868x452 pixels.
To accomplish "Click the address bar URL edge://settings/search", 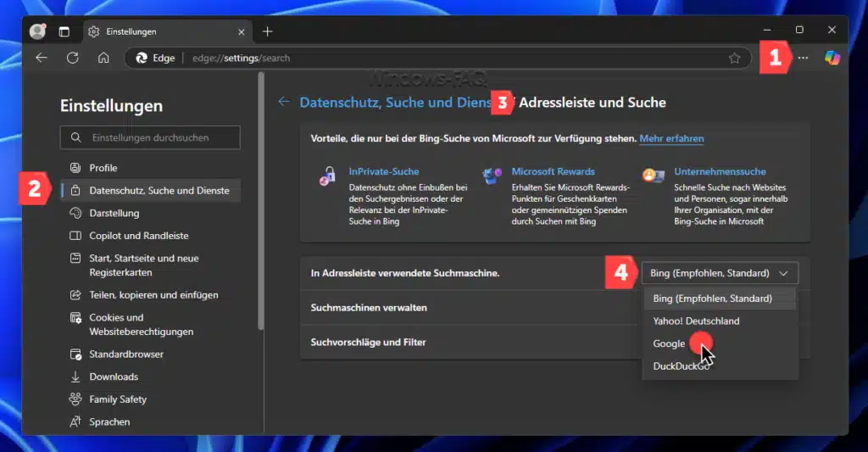I will pos(241,59).
